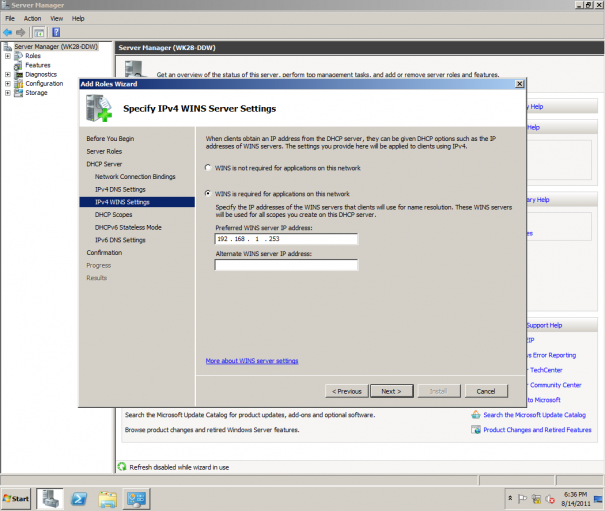Viewport: 605px width, 511px height.
Task: Open Search the Microsoft Update Catalog link
Action: [534, 415]
